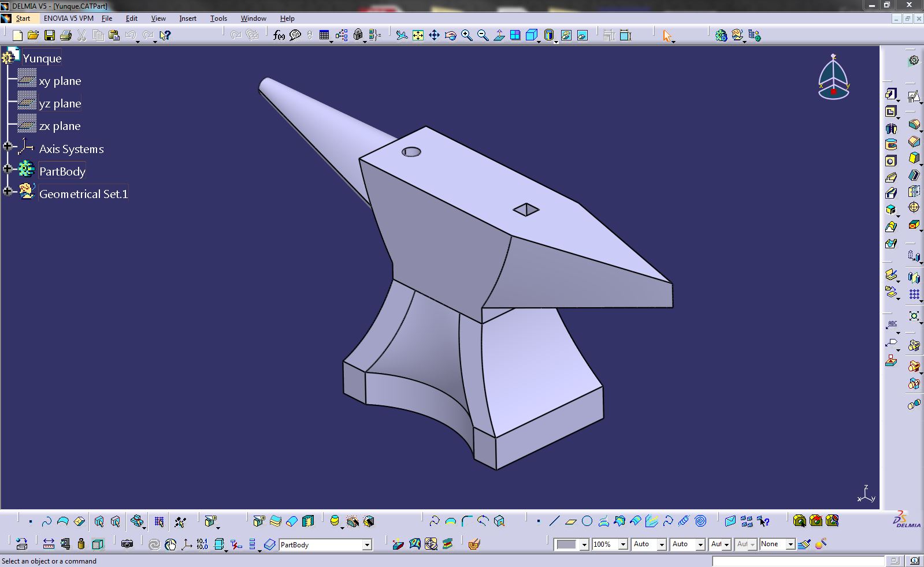Select the xy plane in the tree
This screenshot has width=924, height=567.
pos(60,81)
